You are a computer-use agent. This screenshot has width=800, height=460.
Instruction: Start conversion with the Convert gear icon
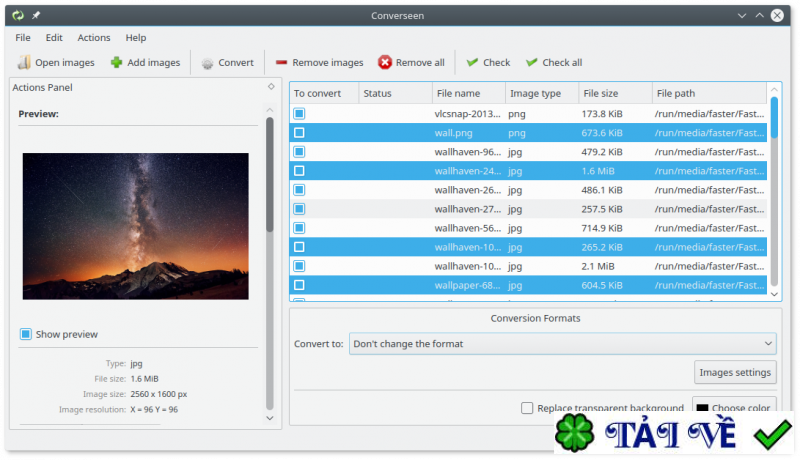click(x=207, y=63)
